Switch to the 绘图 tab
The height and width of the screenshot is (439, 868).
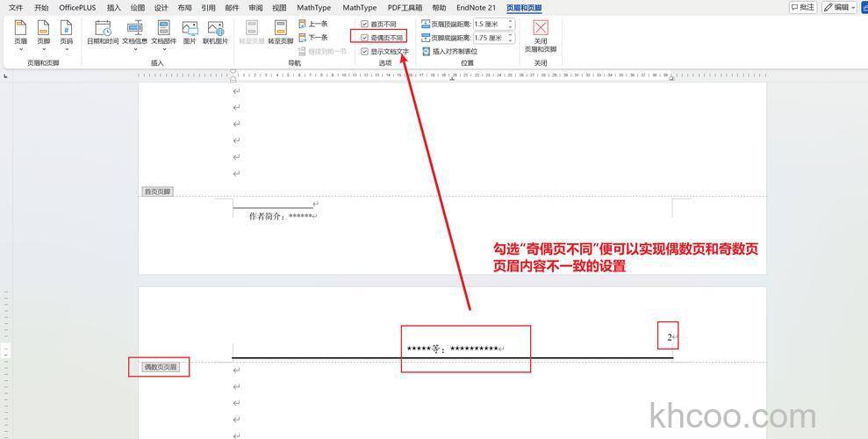[x=137, y=8]
